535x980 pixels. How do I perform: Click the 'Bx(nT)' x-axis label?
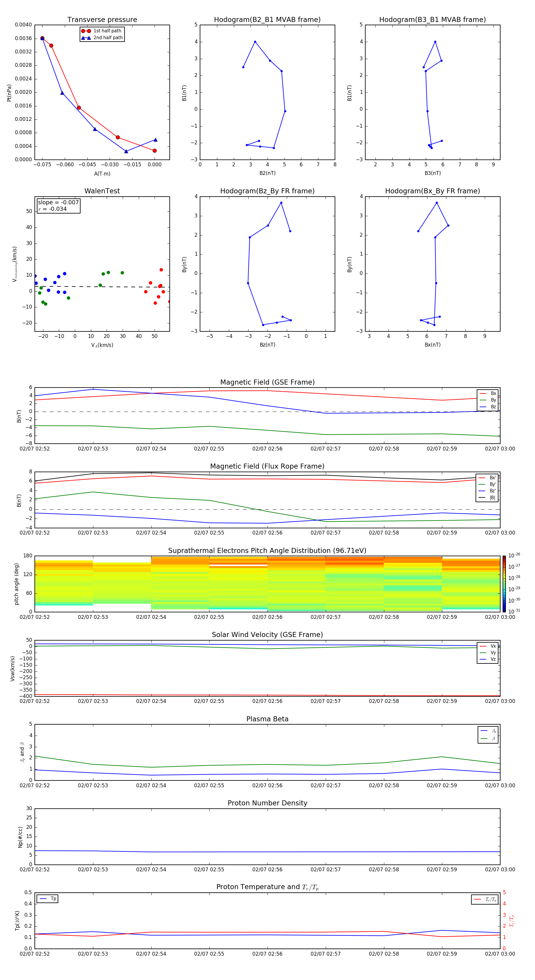click(432, 345)
